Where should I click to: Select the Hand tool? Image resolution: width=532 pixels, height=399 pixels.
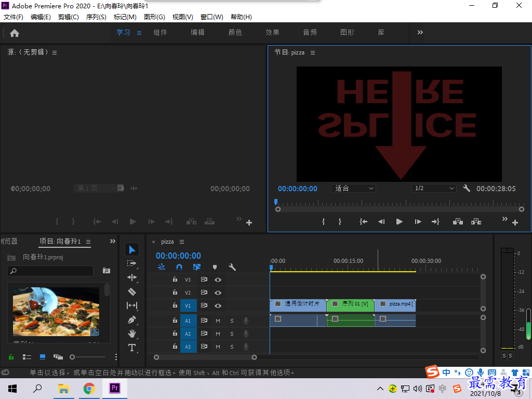click(x=131, y=334)
